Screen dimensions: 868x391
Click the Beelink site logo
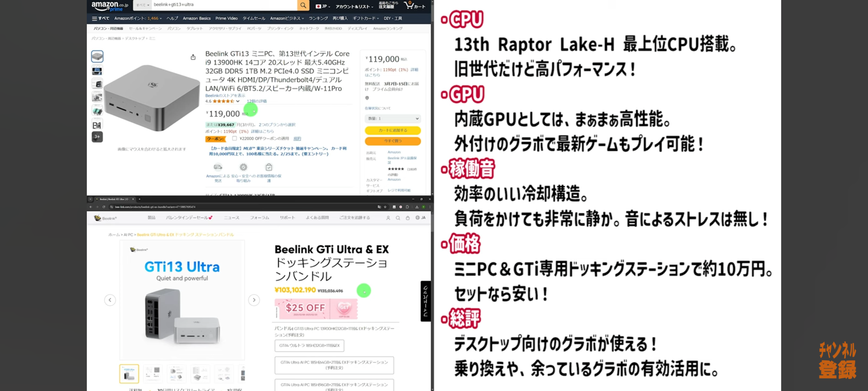105,218
